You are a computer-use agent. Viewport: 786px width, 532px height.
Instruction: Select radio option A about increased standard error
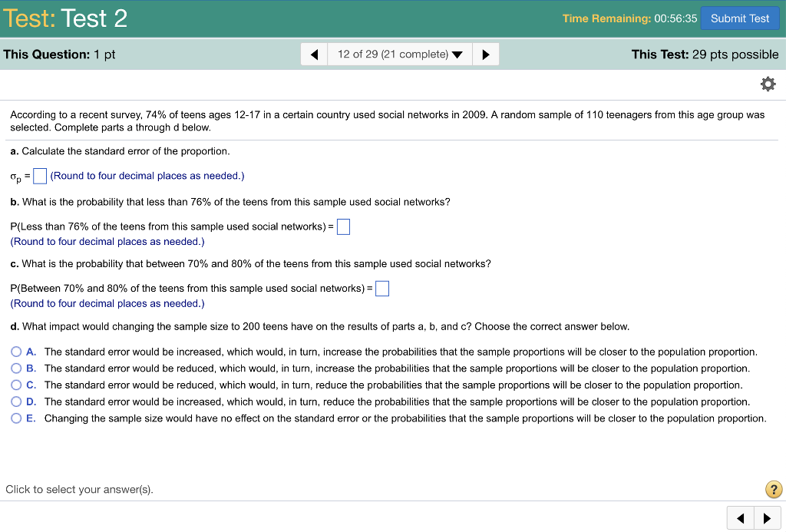coord(17,352)
